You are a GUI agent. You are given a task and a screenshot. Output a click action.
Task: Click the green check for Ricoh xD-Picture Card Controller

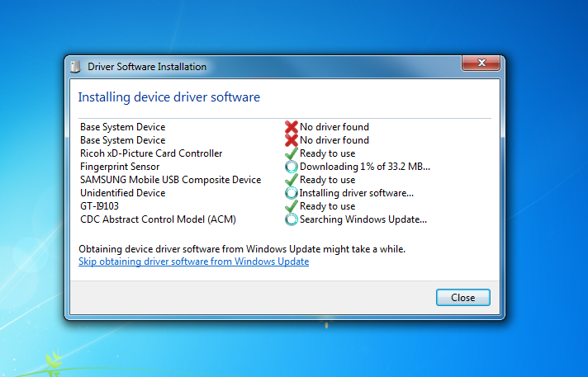(x=291, y=153)
